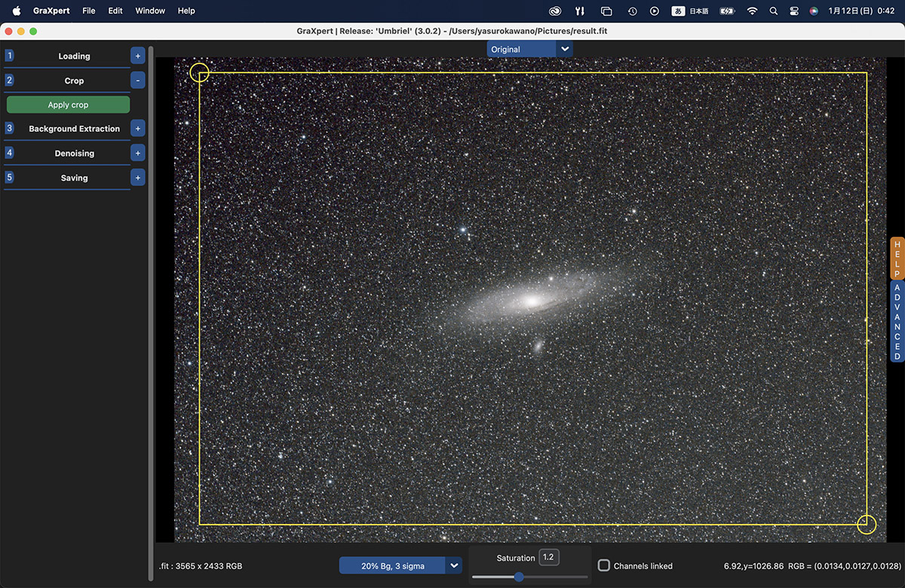Open Spotlight search magnifier icon
This screenshot has height=588, width=905.
pyautogui.click(x=773, y=11)
